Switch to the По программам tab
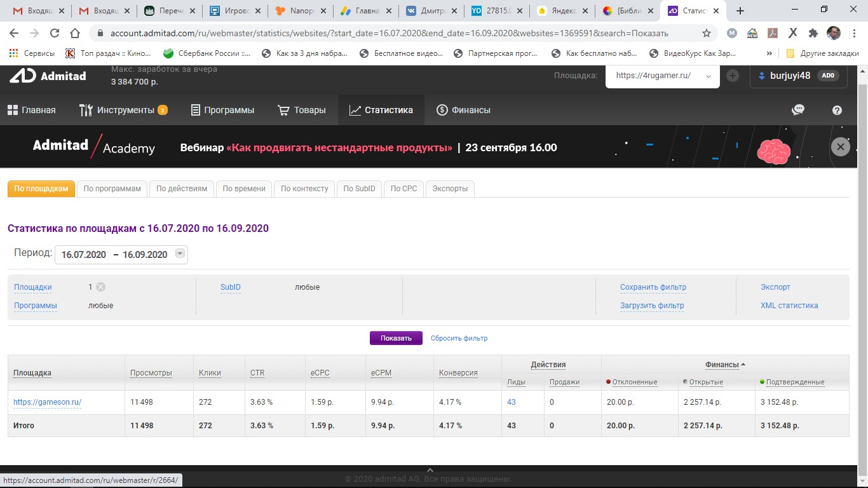Viewport: 868px width, 488px height. click(x=112, y=189)
